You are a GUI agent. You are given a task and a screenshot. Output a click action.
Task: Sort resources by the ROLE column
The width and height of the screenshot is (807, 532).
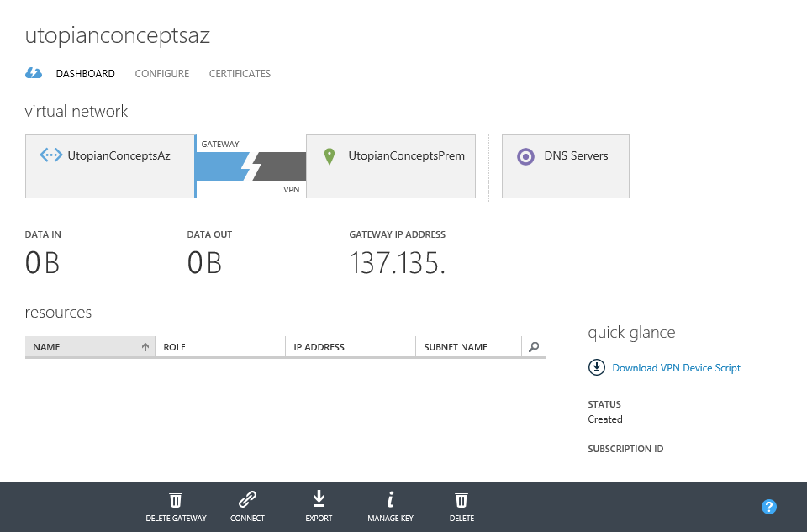tap(220, 347)
